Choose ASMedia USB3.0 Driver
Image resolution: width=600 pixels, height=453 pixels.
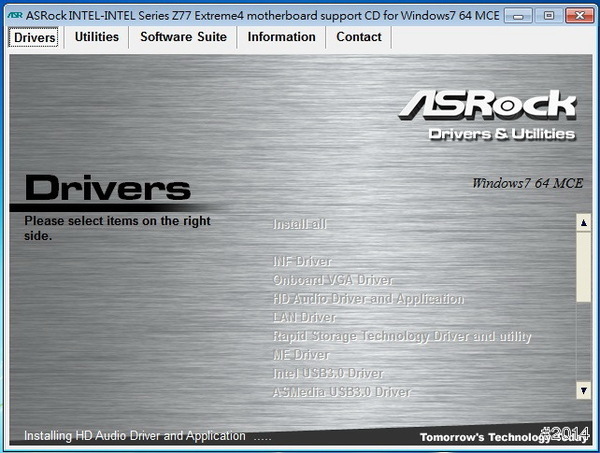(x=341, y=392)
